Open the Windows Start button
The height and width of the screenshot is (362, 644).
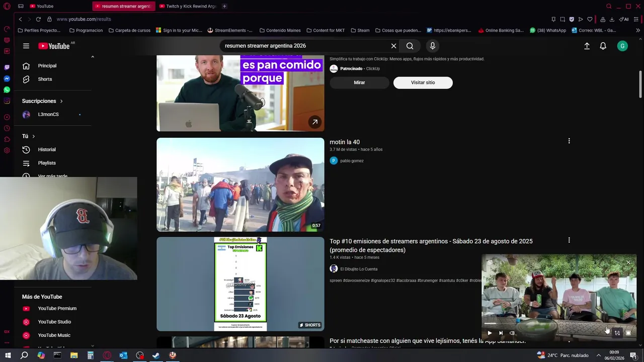[x=8, y=355]
